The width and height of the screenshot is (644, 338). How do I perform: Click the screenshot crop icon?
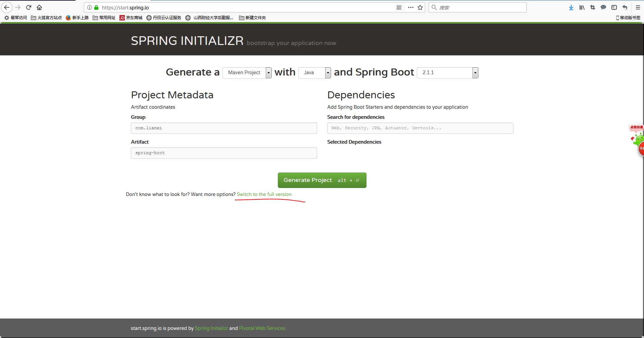pos(593,7)
